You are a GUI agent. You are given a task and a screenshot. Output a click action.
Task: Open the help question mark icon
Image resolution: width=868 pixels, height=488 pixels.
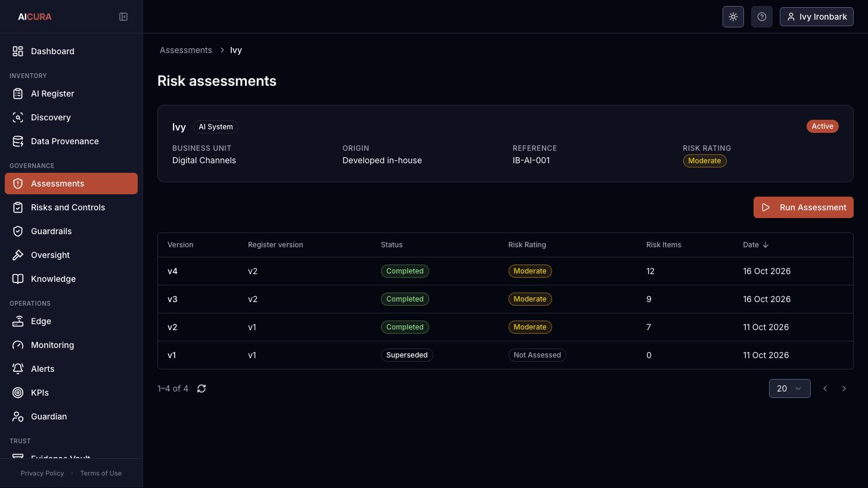coord(762,17)
